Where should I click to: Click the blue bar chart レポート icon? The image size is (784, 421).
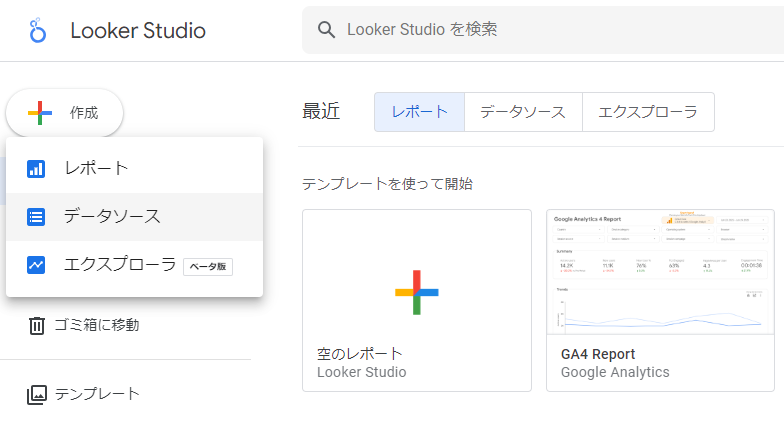(36, 169)
